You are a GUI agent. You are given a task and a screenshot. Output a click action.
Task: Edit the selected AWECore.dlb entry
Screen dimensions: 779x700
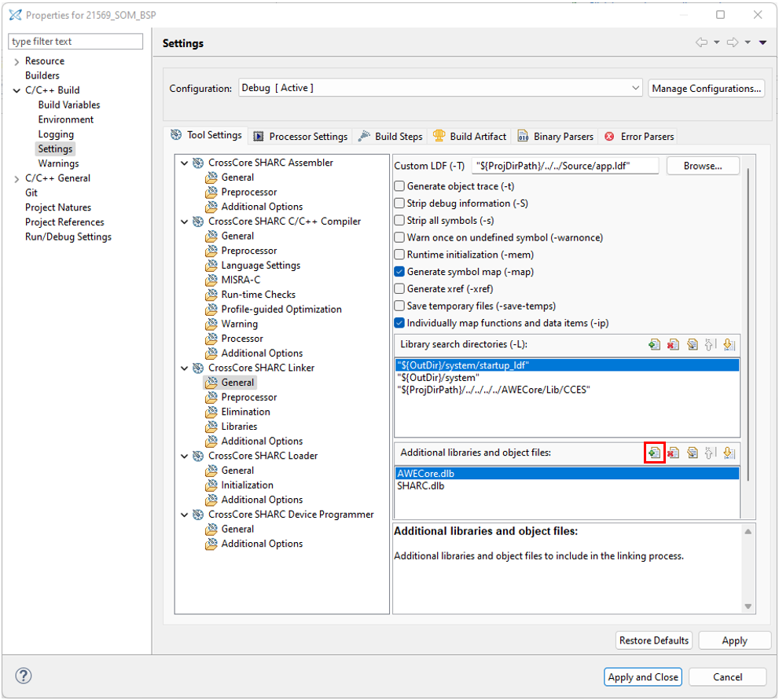691,453
